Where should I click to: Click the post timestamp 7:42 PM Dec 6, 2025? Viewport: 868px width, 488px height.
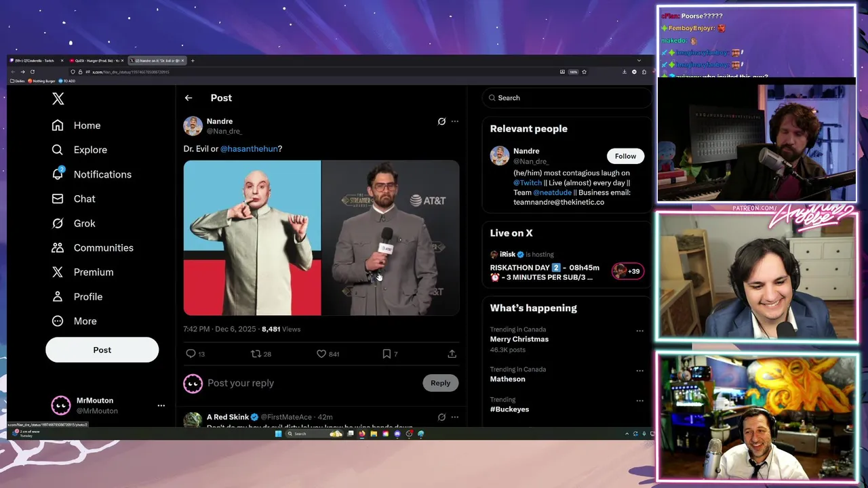pyautogui.click(x=220, y=329)
